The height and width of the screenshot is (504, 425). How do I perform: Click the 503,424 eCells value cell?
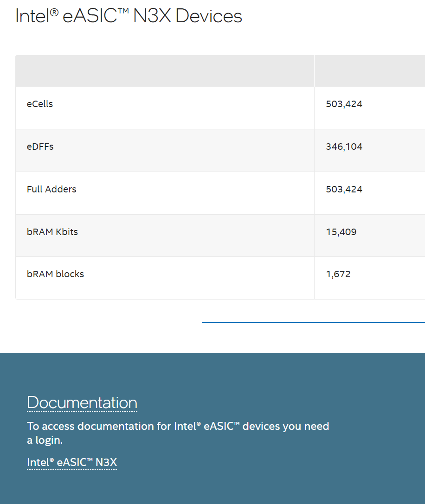tap(344, 104)
